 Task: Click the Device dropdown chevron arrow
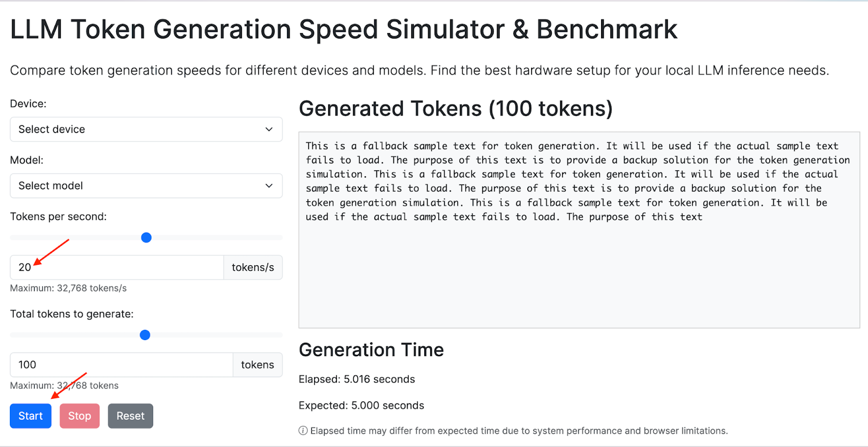(x=269, y=129)
